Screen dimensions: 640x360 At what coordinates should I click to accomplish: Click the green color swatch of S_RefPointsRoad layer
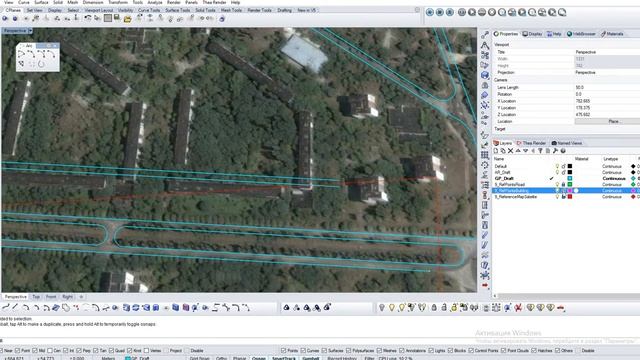point(570,184)
